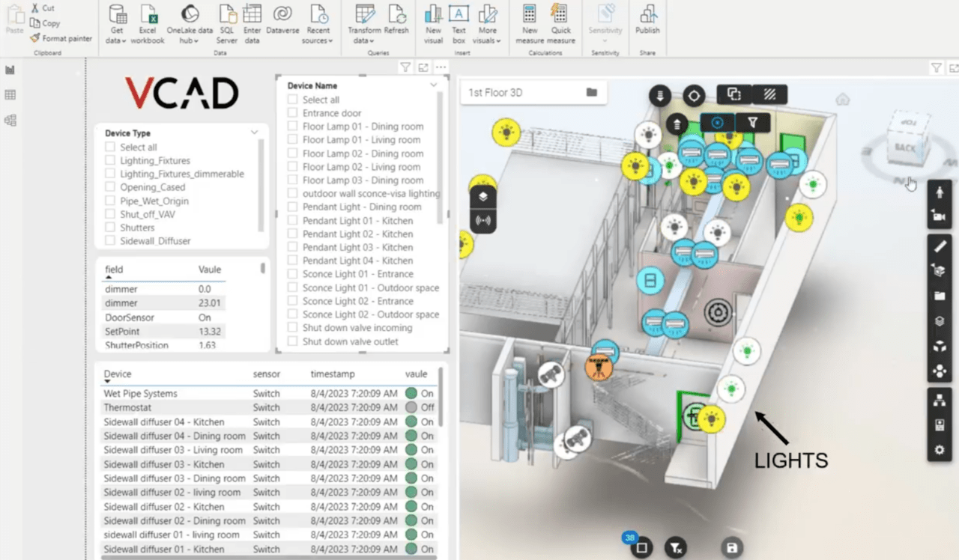Select the hatch pattern display icon

(x=770, y=94)
